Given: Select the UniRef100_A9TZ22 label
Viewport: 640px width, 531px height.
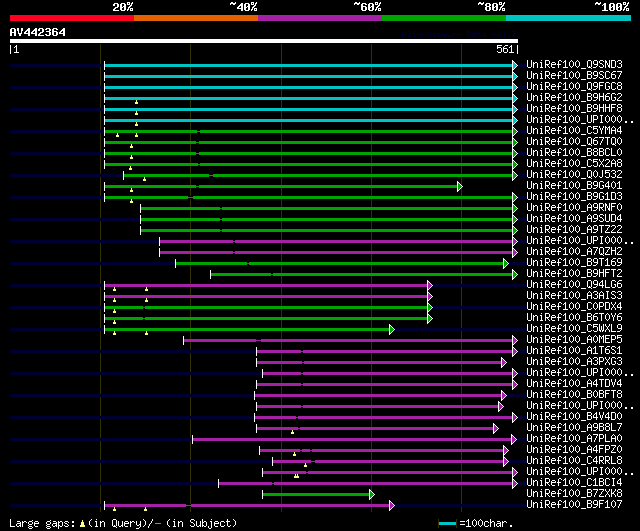Looking at the screenshot, I should pos(574,230).
